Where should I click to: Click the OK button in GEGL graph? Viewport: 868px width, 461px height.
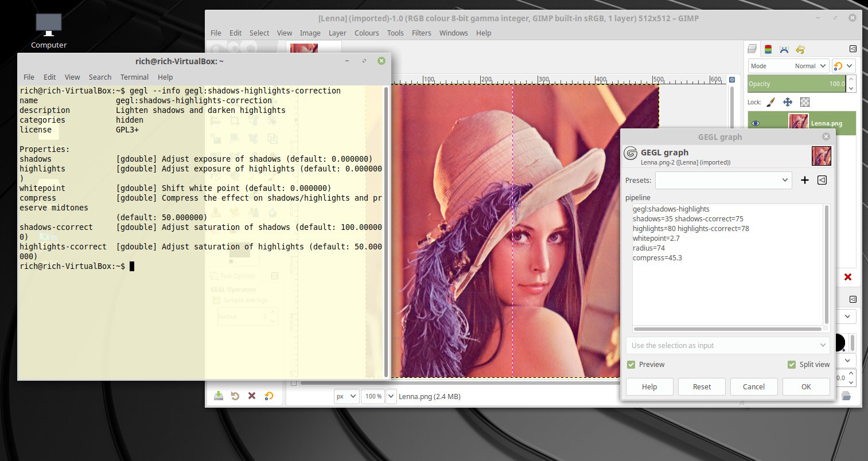[806, 386]
